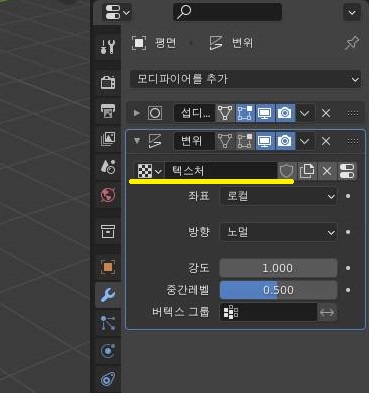This screenshot has width=369, height=393.
Task: Animate the 중간레벨 property dot
Action: (x=348, y=290)
